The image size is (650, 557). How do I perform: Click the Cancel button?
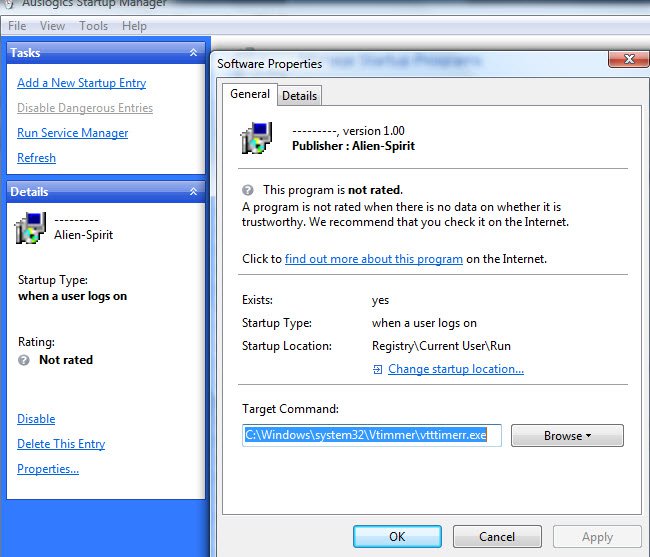pos(497,537)
